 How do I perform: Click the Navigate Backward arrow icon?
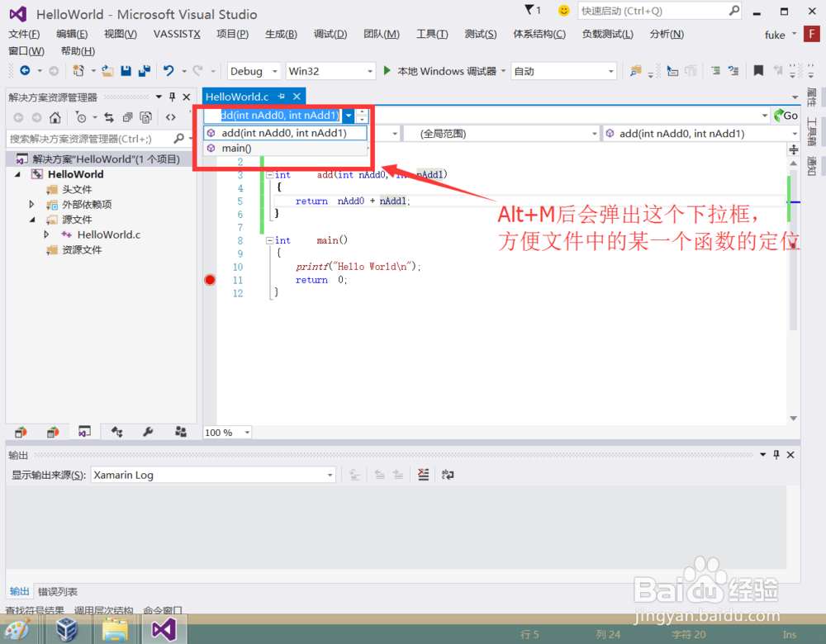[26, 71]
